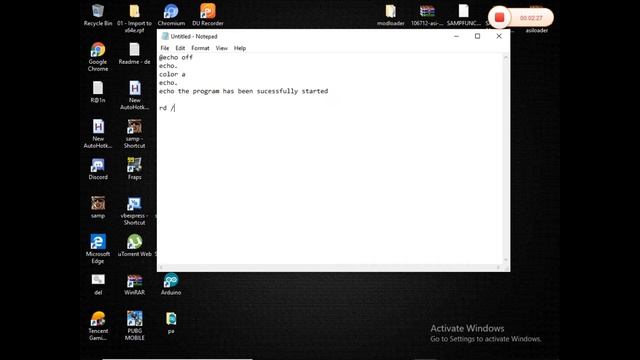The width and height of the screenshot is (640, 360).
Task: Click the Notepad horizontal scrollbar right arrow
Action: [498, 267]
